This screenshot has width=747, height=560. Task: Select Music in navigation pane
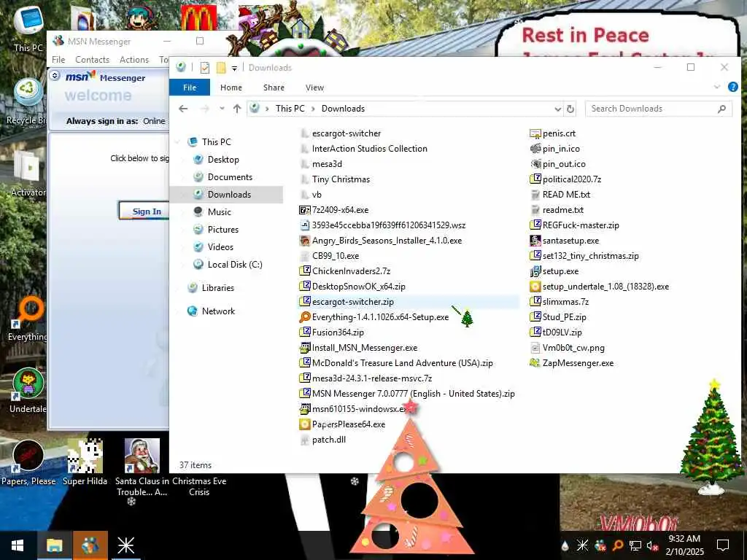219,212
